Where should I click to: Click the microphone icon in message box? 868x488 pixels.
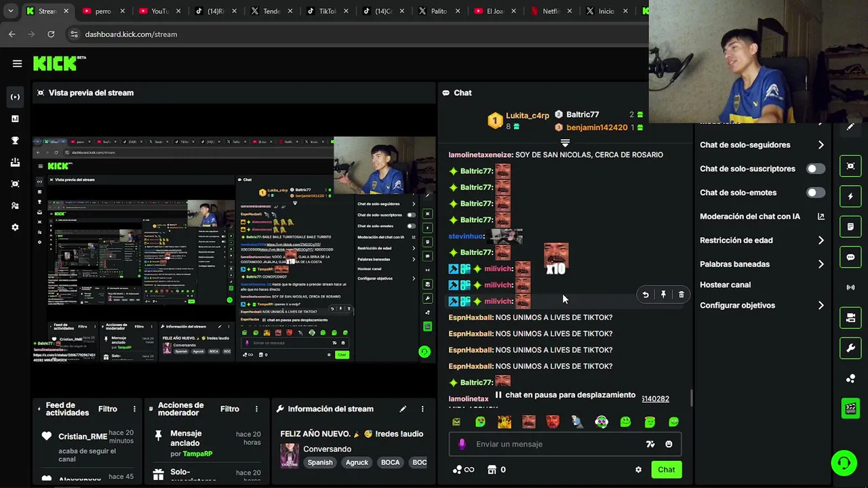462,444
